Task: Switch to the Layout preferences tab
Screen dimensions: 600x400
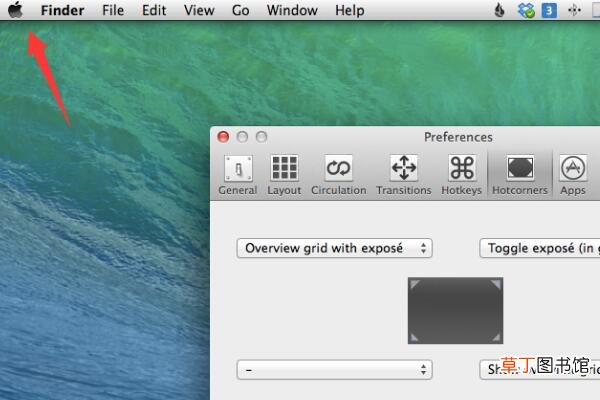Action: click(284, 175)
